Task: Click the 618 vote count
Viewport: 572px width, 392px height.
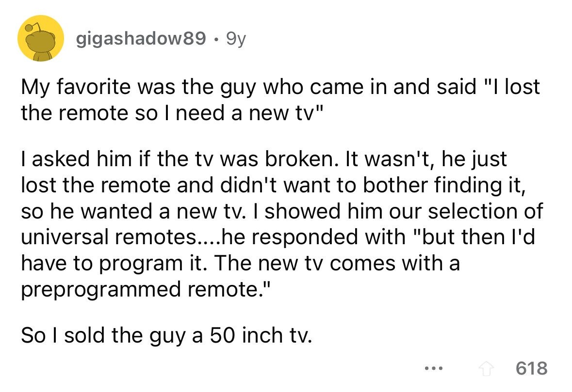Action: click(532, 368)
